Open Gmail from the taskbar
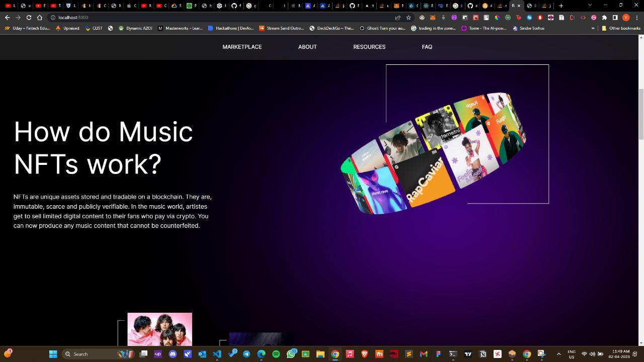This screenshot has width=644, height=362. coord(424,354)
